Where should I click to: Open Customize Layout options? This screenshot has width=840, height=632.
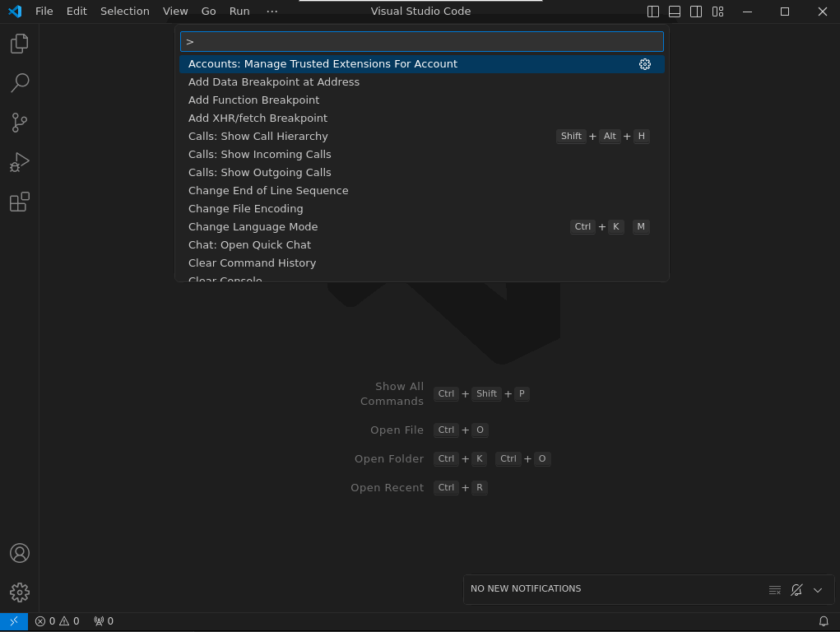tap(718, 12)
